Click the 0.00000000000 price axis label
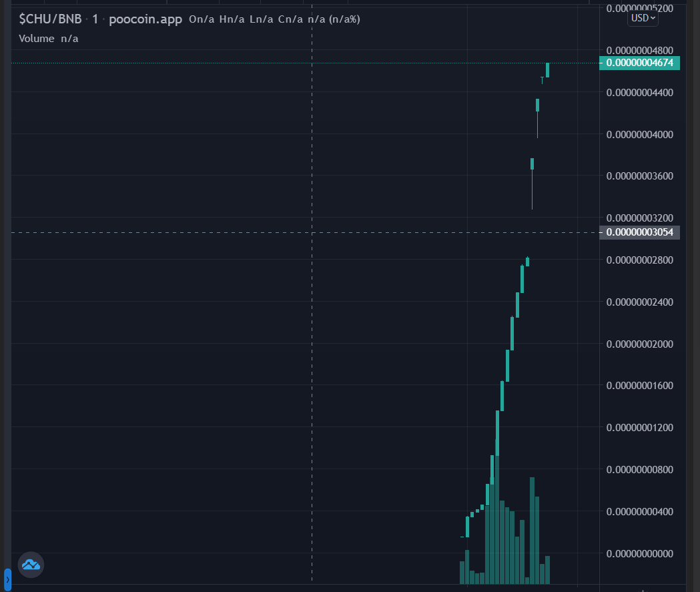700x592 pixels. [639, 553]
